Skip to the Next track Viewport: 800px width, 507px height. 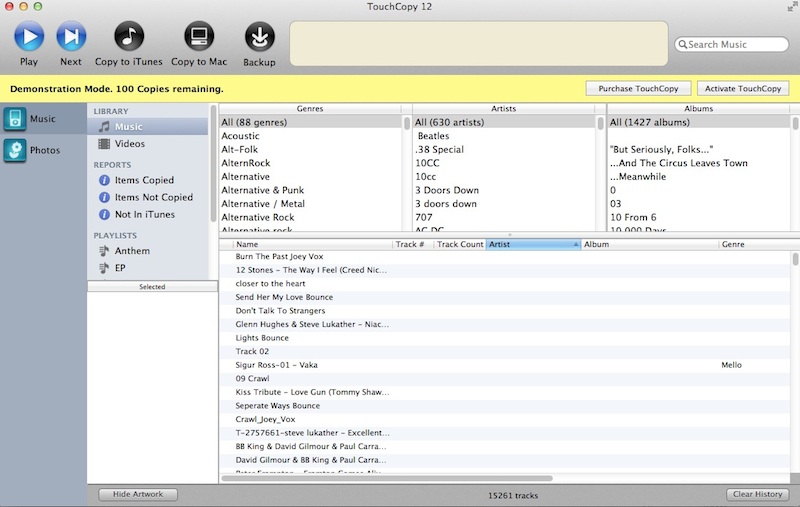[x=70, y=37]
